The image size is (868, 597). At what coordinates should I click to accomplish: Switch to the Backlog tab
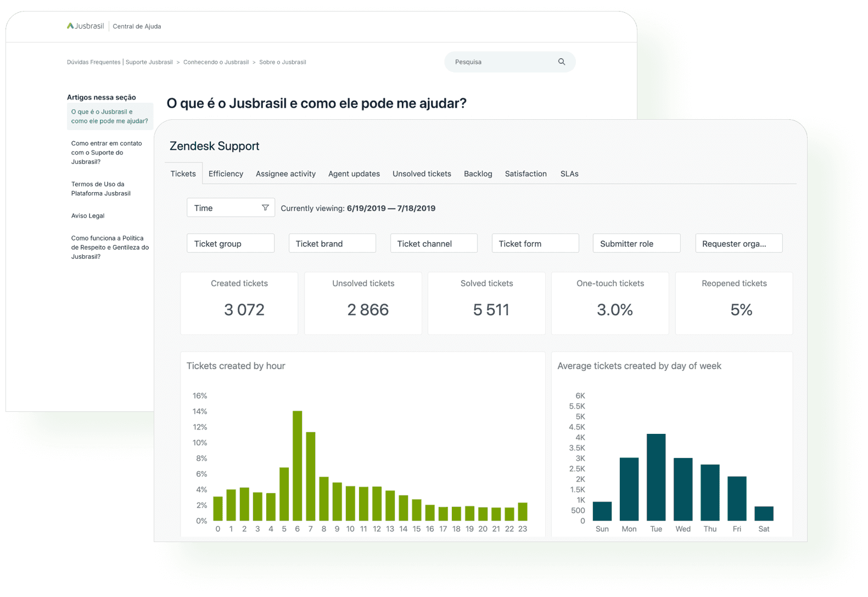[x=478, y=174]
